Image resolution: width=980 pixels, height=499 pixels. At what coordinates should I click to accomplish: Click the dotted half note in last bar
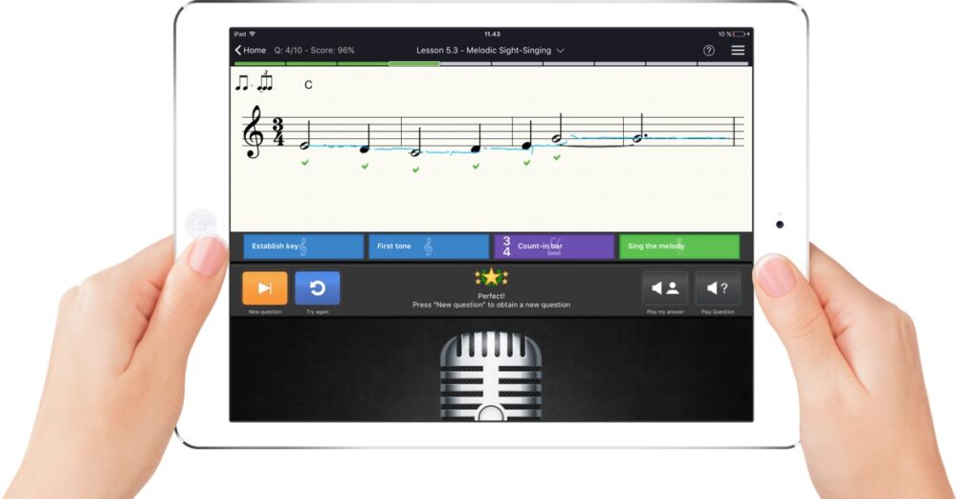click(639, 139)
